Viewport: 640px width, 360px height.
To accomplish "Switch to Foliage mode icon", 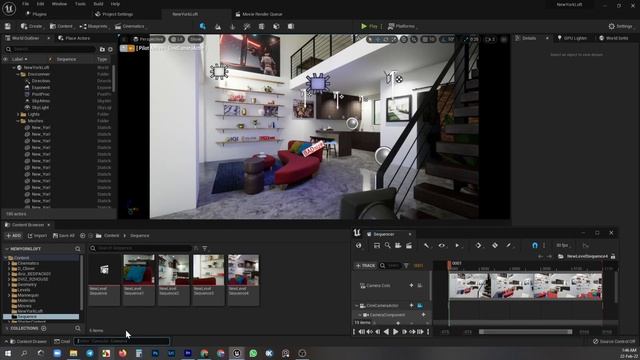I will (x=233, y=27).
